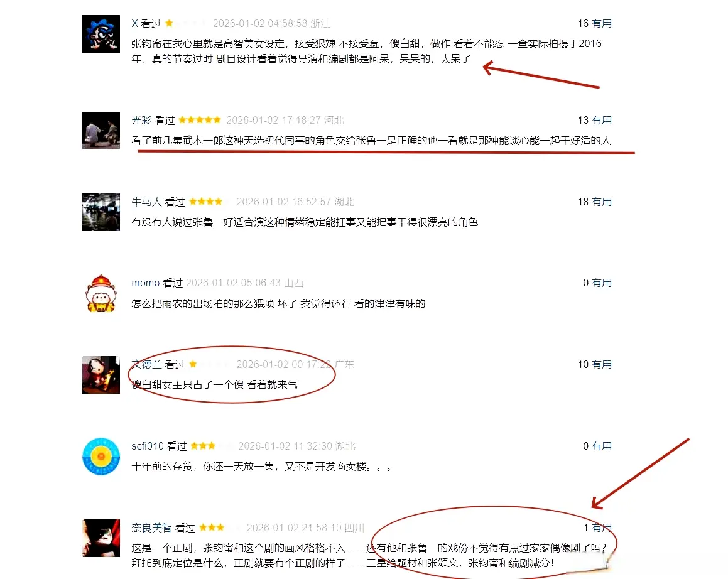The width and height of the screenshot is (728, 579).
Task: Open user X's avatar picture
Action: tap(101, 33)
